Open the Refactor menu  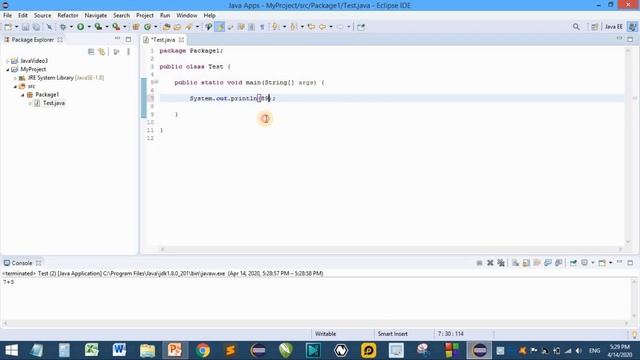[x=68, y=15]
